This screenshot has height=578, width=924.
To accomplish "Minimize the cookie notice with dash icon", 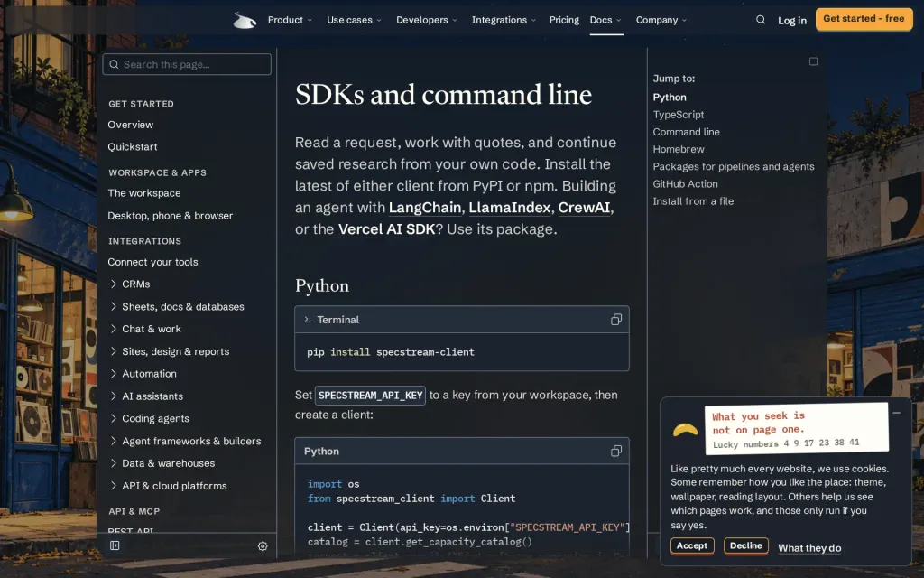I will [896, 412].
